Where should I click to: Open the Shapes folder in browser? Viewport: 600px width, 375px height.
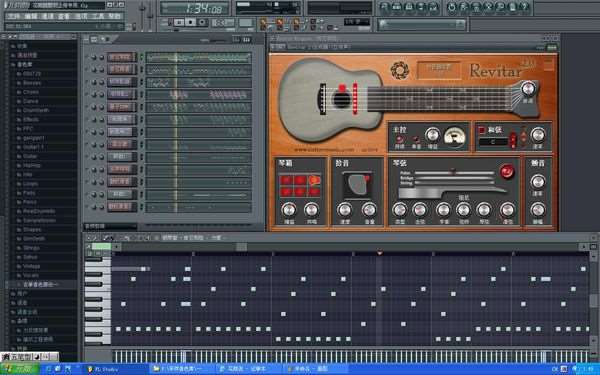pos(32,230)
